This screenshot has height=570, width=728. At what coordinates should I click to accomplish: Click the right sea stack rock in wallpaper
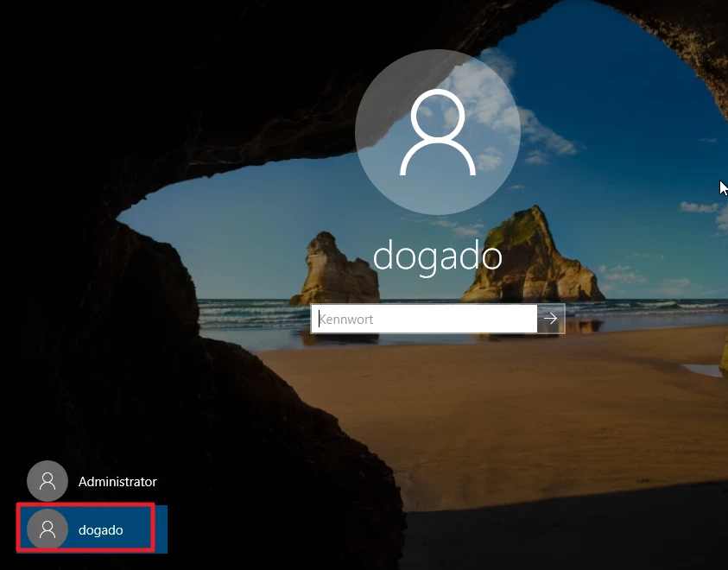(x=527, y=255)
